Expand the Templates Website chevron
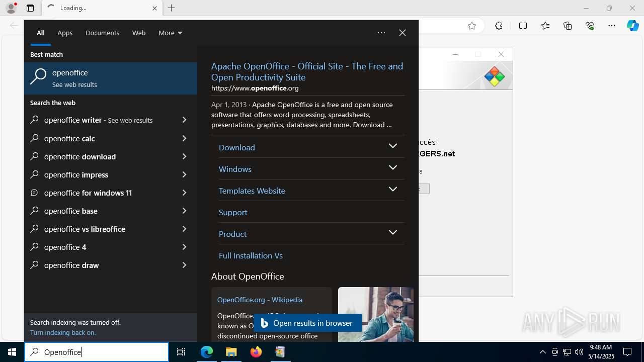 (x=393, y=190)
